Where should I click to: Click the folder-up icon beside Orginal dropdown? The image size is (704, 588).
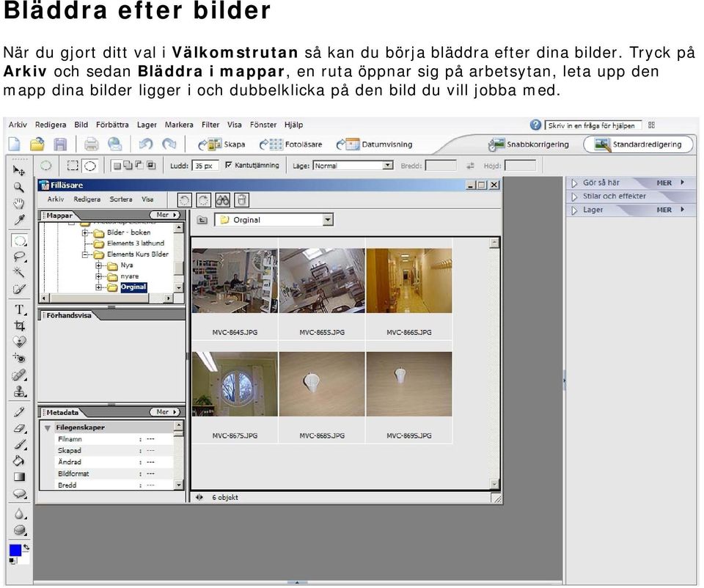click(x=202, y=220)
